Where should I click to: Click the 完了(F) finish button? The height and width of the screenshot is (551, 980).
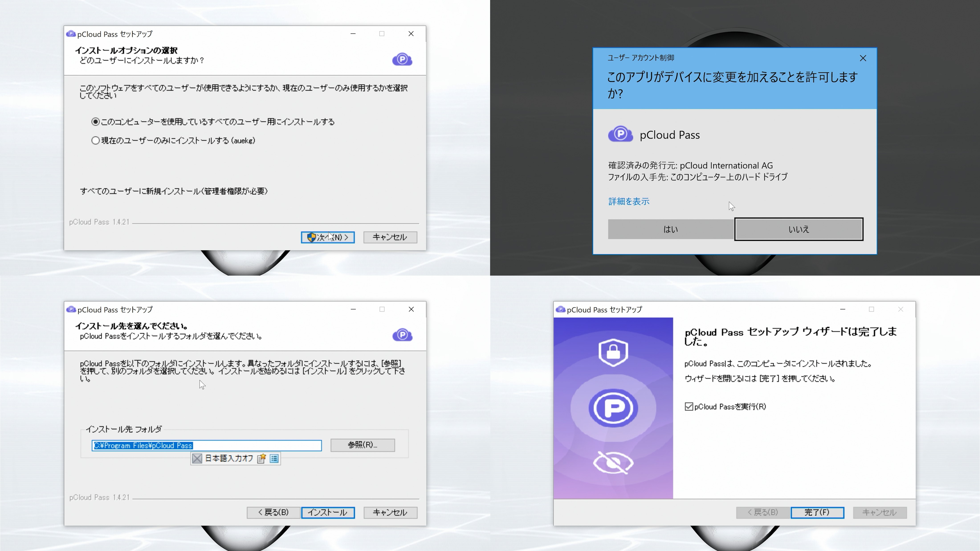click(x=817, y=512)
